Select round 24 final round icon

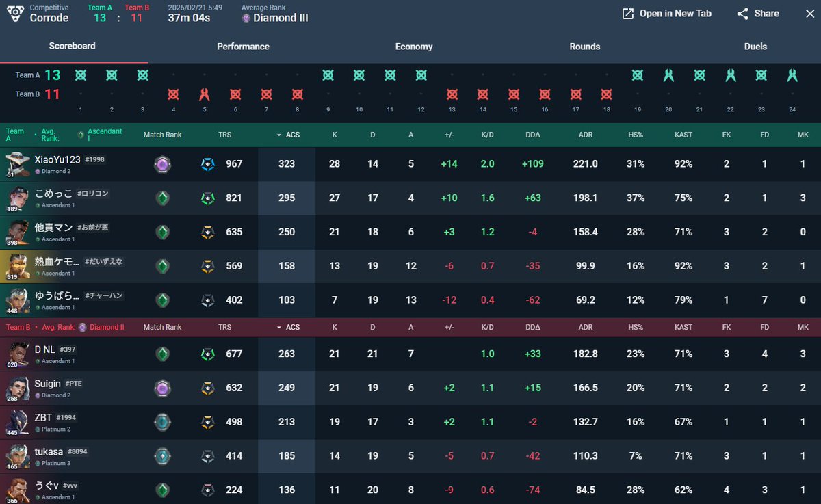(x=792, y=75)
